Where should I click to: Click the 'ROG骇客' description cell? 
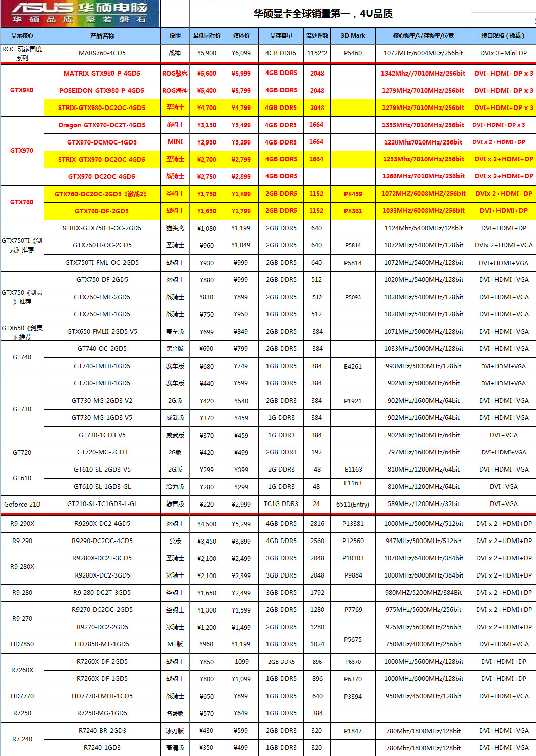tap(175, 74)
